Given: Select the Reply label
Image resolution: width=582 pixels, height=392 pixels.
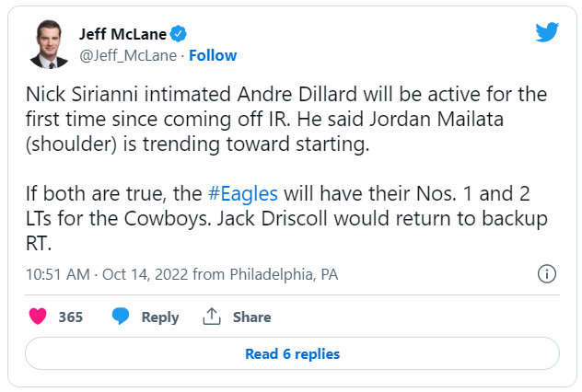Looking at the screenshot, I should tap(159, 317).
